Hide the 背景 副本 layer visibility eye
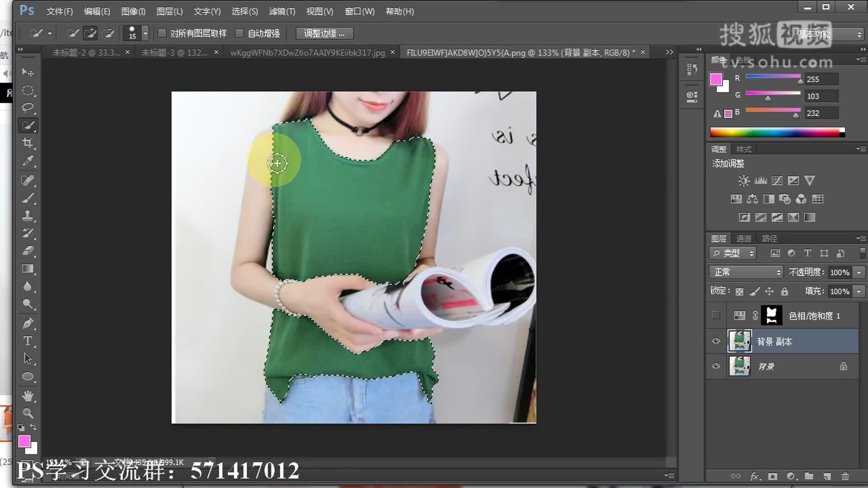Screen dimensions: 868x488 click(x=716, y=341)
